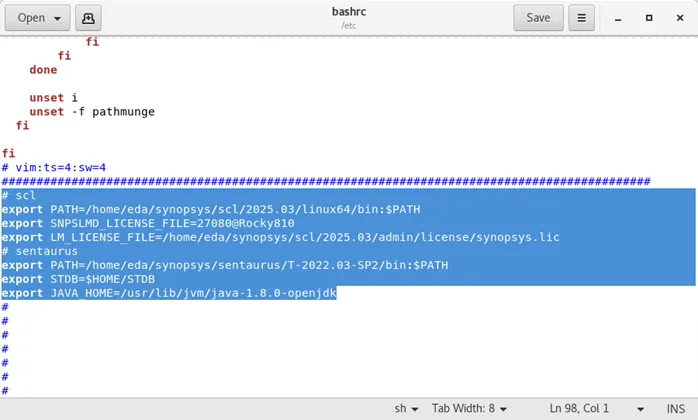This screenshot has width=698, height=420.
Task: Click the Save button
Action: (538, 18)
